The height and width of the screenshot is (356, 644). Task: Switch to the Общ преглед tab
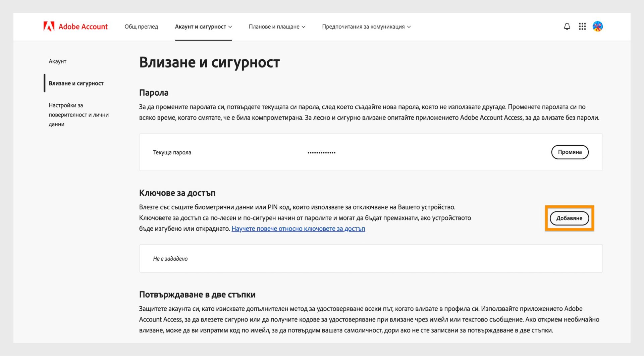pyautogui.click(x=141, y=27)
